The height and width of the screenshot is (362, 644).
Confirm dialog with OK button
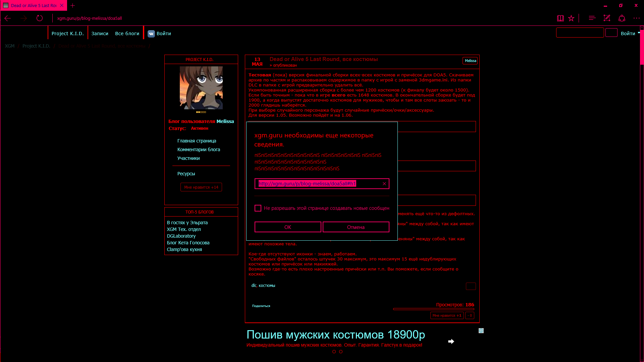288,227
